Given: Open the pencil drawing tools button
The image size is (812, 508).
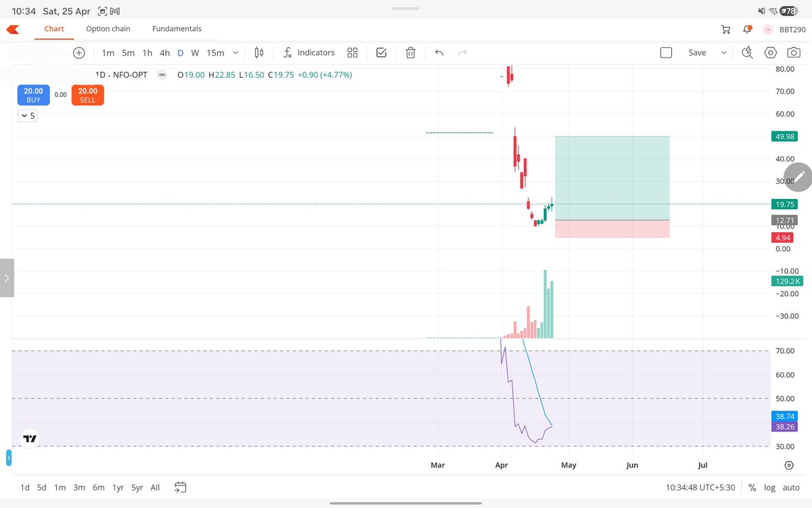Looking at the screenshot, I should pos(798,177).
